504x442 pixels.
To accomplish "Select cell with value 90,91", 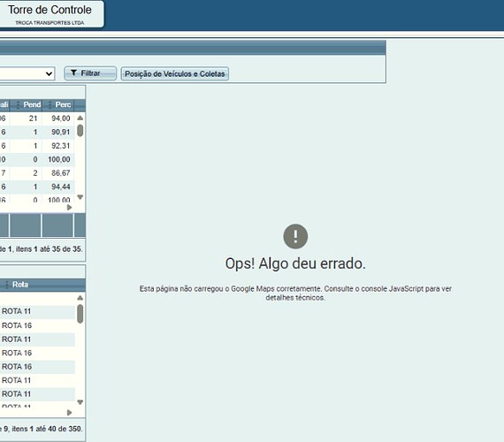I will pyautogui.click(x=58, y=132).
